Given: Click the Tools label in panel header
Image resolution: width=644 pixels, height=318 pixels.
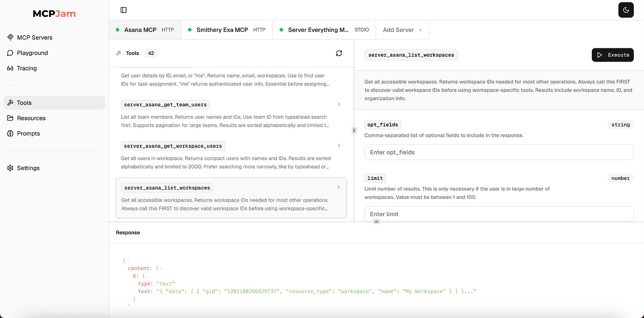Looking at the screenshot, I should tap(132, 53).
